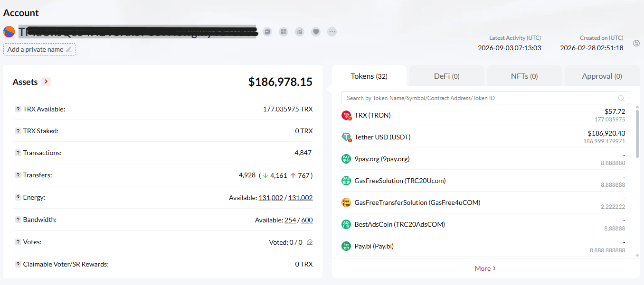Viewport: 644px width, 285px height.
Task: Click the 9pay.org token logo
Action: click(346, 159)
